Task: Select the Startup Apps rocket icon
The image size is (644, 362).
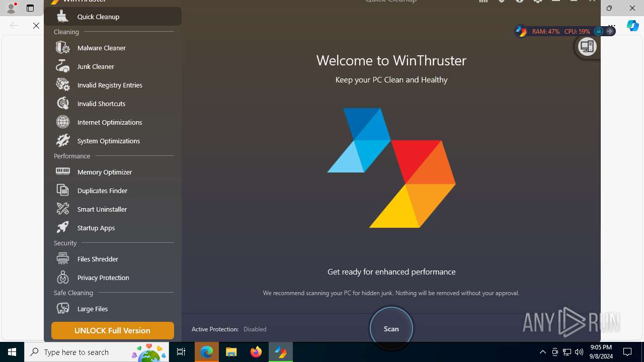Action: click(x=63, y=228)
